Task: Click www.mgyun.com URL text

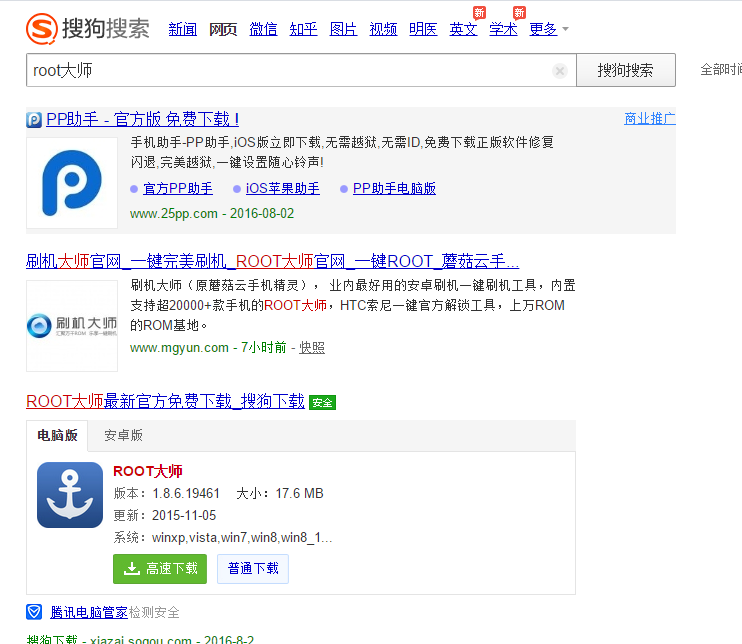Action: click(x=179, y=348)
